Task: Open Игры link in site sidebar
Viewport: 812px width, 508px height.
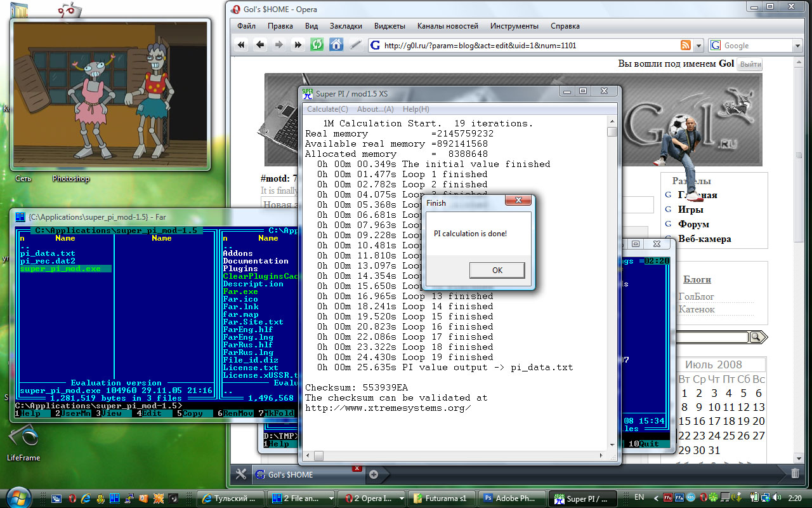Action: pos(690,210)
